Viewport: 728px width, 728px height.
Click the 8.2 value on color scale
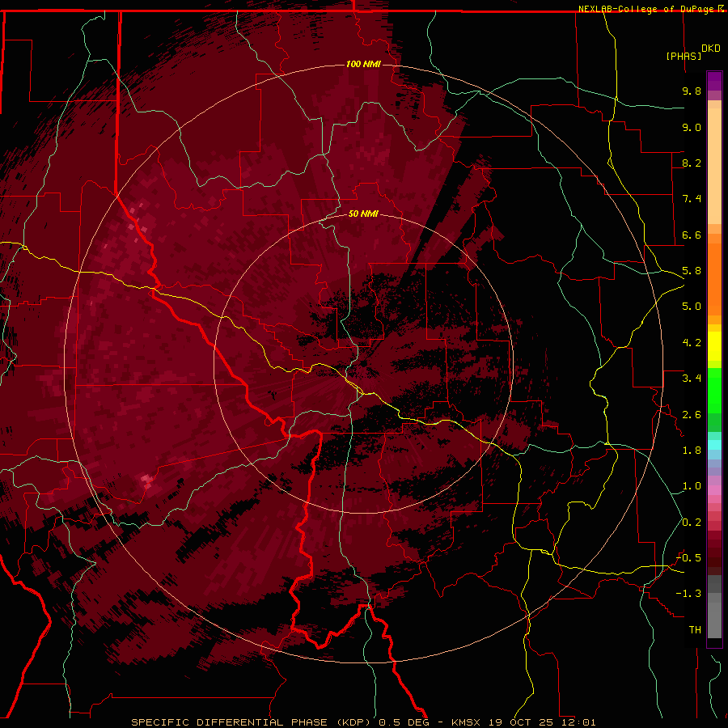(692, 163)
